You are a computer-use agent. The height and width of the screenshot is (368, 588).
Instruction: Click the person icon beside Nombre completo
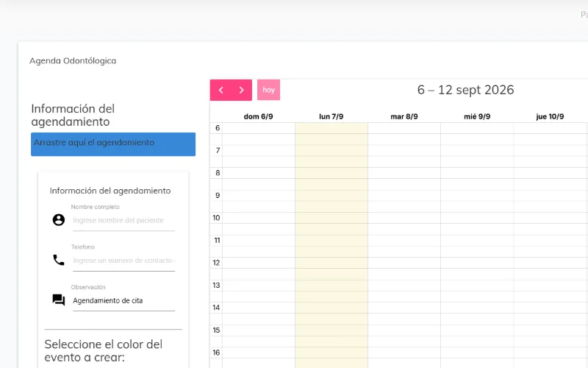coord(59,219)
